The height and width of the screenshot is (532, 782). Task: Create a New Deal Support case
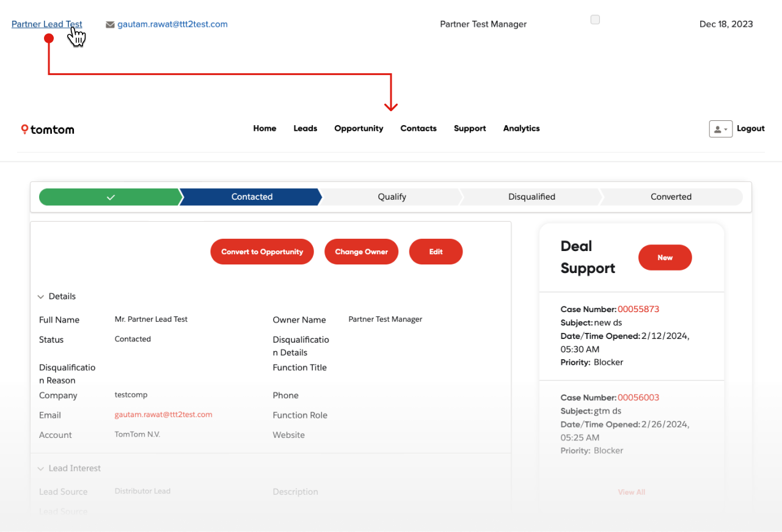point(665,258)
